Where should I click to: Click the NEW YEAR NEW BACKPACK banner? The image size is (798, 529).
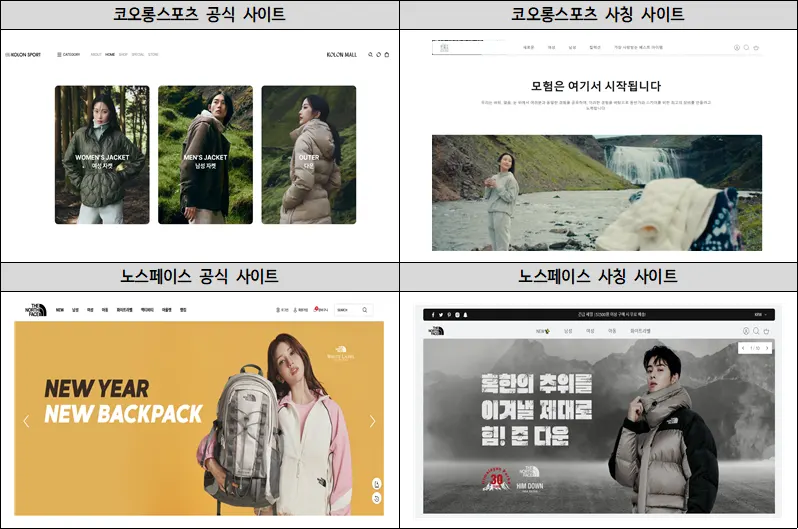point(199,419)
